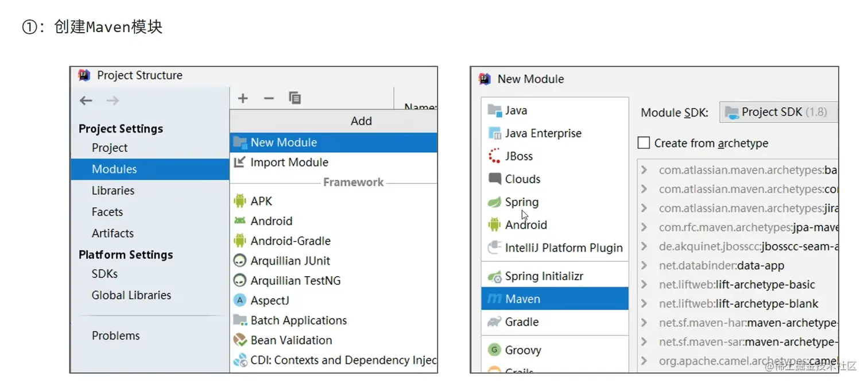This screenshot has width=868, height=383.
Task: Select second com.atlassian.maven.archetypes:co row
Action: pyautogui.click(x=738, y=189)
